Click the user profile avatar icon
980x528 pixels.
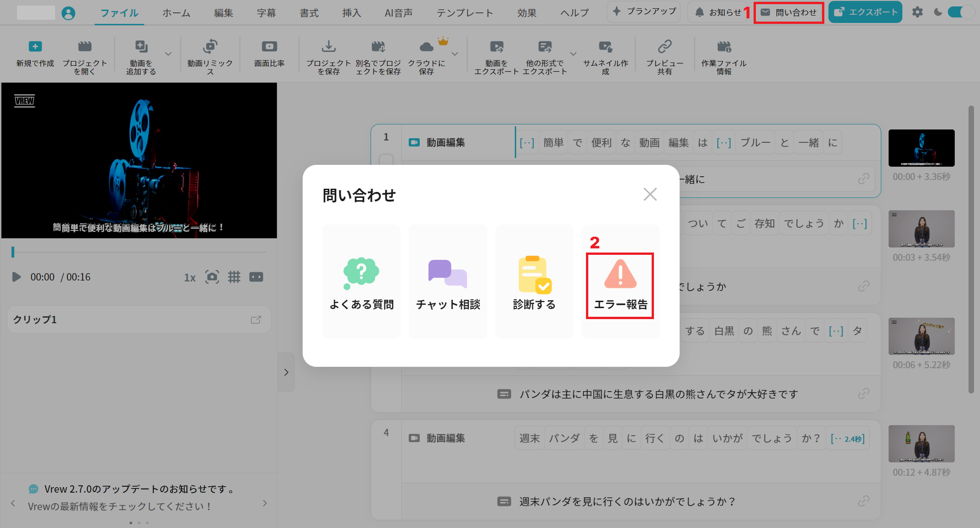click(x=68, y=13)
